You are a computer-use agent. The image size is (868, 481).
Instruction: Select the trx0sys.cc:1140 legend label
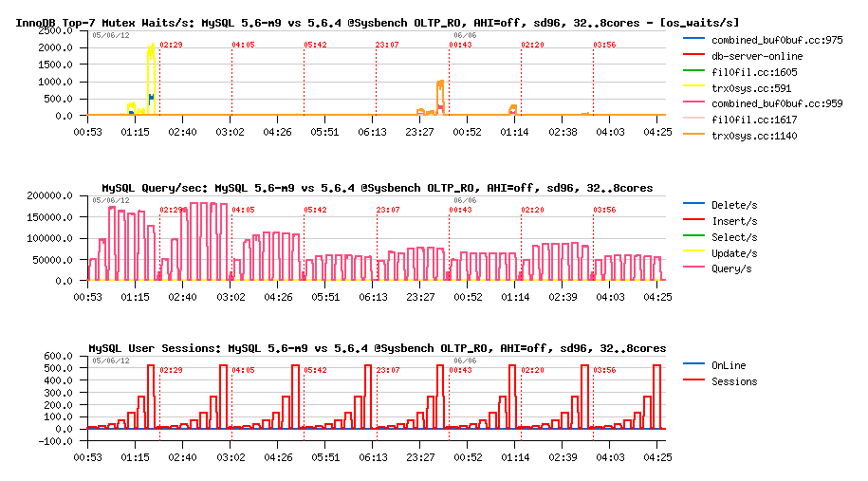[x=754, y=136]
